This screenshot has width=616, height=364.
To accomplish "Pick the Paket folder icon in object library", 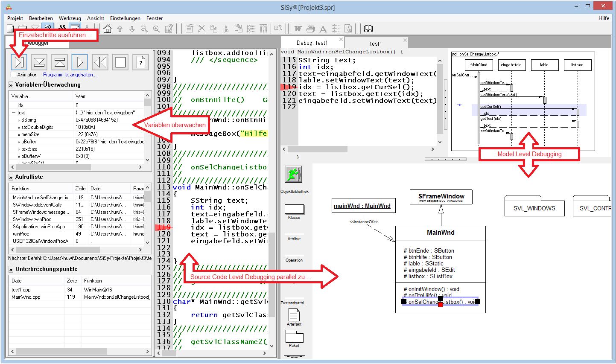I will pos(294,337).
